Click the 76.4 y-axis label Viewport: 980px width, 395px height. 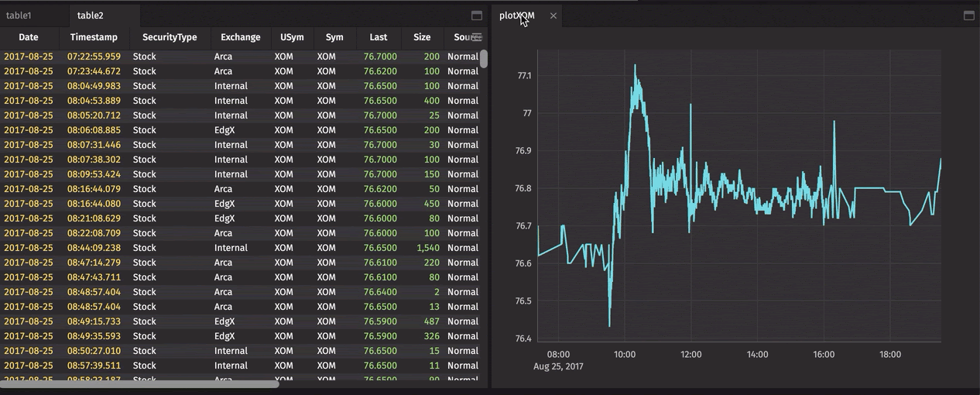(x=524, y=338)
